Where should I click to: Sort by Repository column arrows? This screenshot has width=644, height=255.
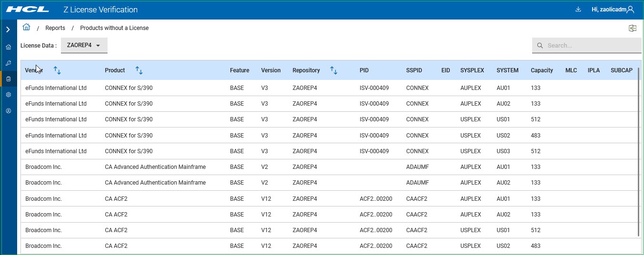(x=334, y=70)
